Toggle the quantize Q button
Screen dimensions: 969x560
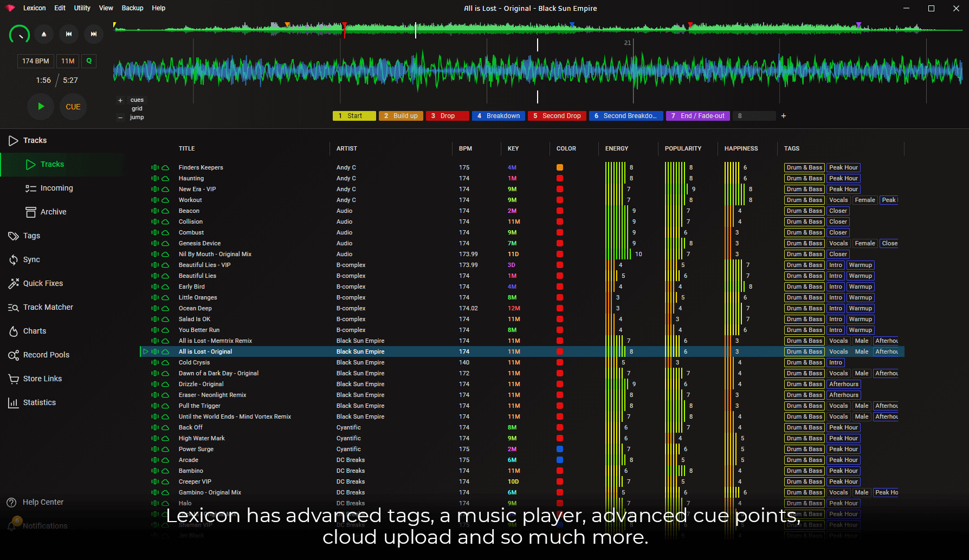click(89, 61)
